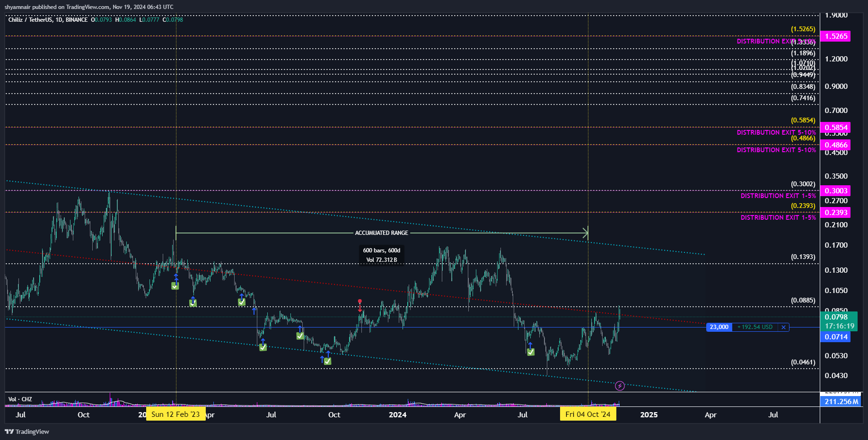Close the 23,000 order line with its X
Image resolution: width=868 pixels, height=440 pixels.
783,327
